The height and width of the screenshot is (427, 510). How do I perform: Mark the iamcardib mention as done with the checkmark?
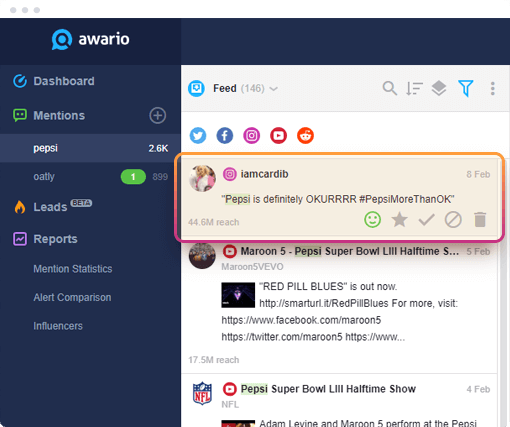point(426,220)
